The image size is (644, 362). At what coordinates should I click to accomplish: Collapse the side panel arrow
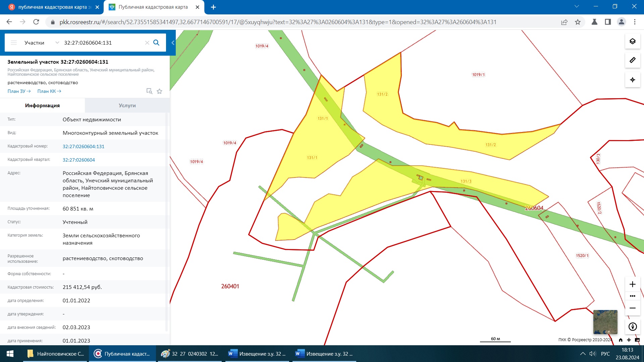coord(173,43)
